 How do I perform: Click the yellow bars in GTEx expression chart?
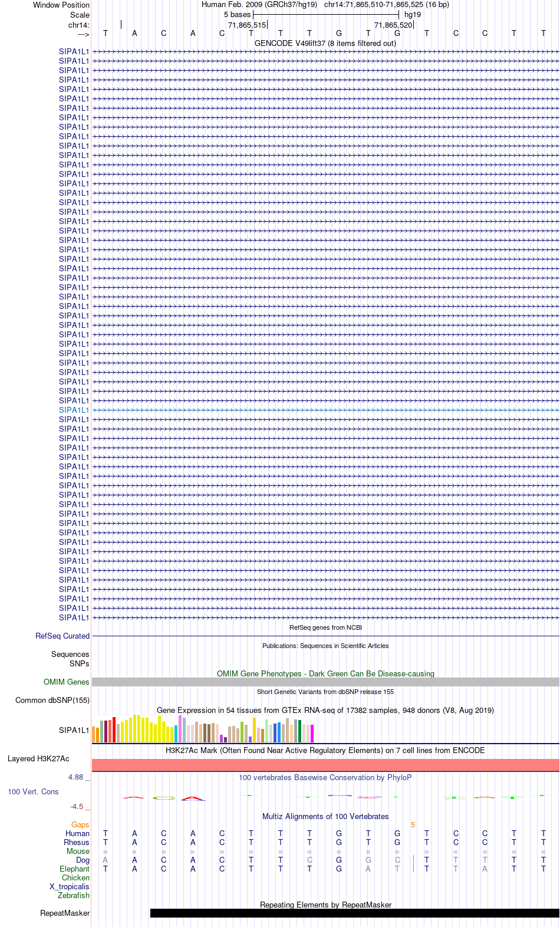(x=147, y=729)
